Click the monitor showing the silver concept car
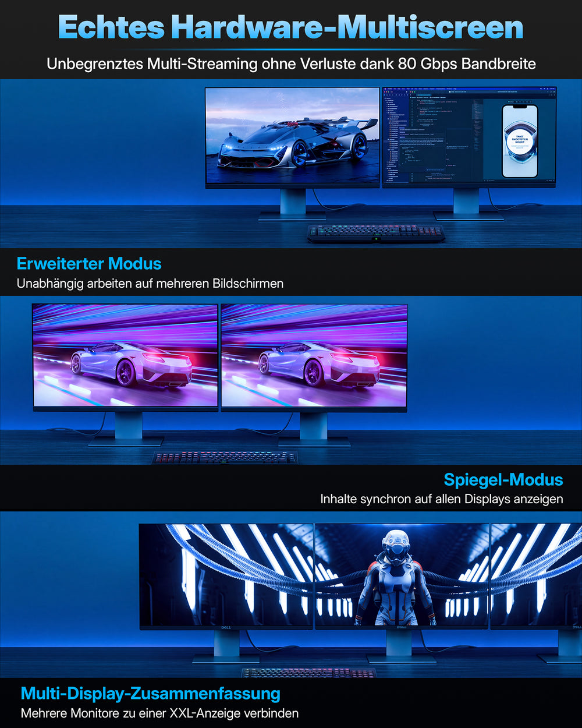This screenshot has width=582, height=728. coord(292,137)
